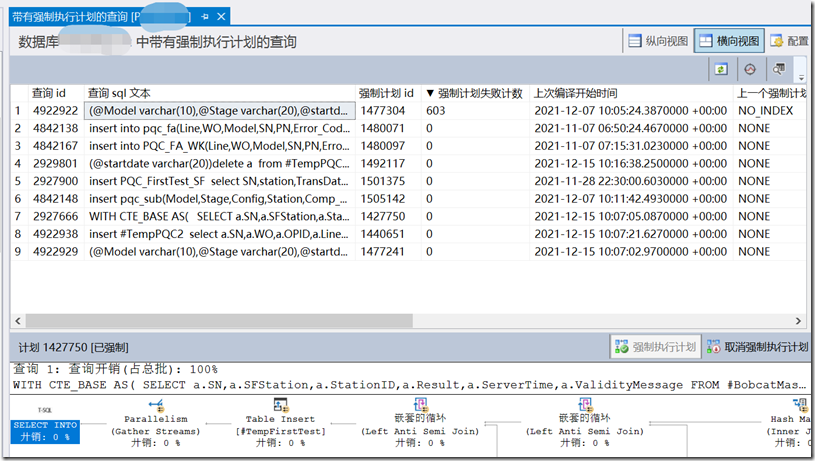The width and height of the screenshot is (815, 461).
Task: Select row with query id 2927666
Action: [x=408, y=216]
